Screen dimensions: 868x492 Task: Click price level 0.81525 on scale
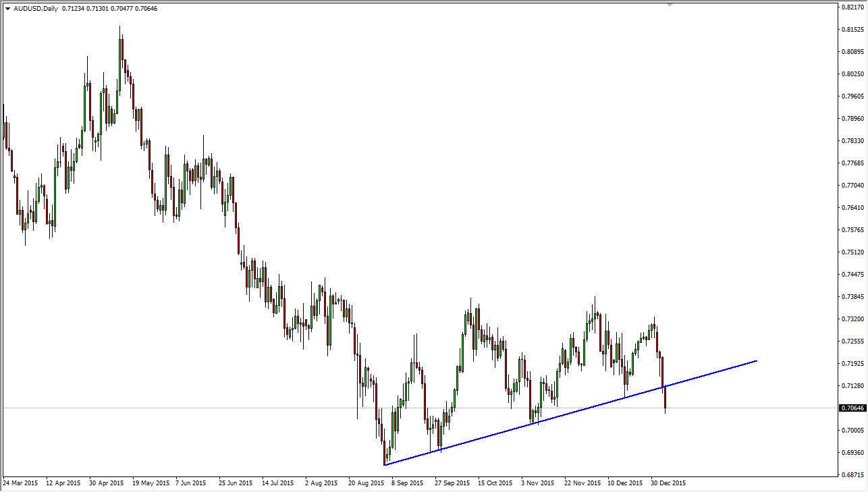(853, 30)
